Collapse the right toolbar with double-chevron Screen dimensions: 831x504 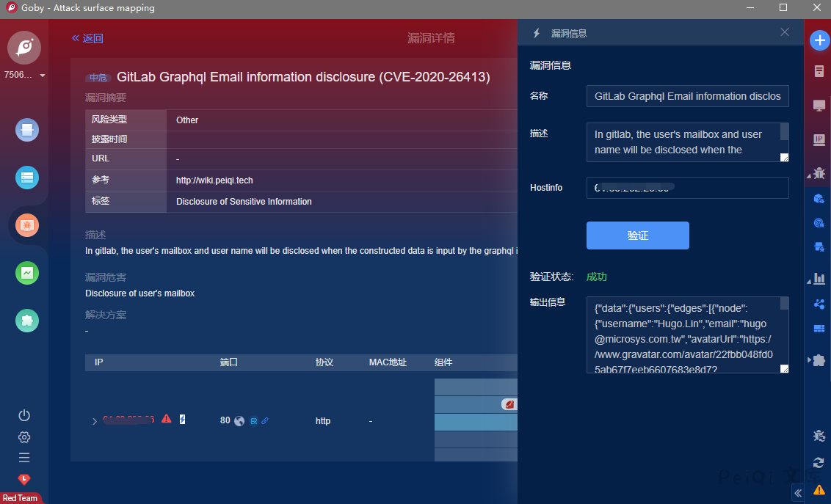click(x=798, y=494)
